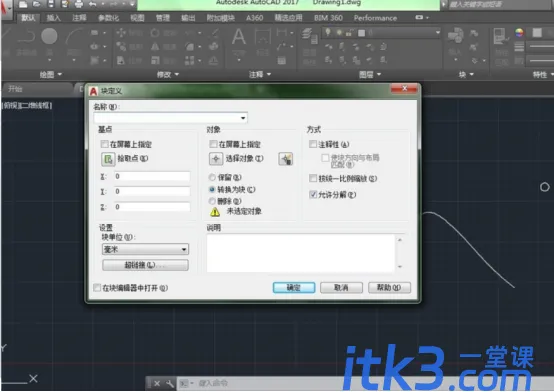
Task: Click the Hyperlink button
Action: click(145, 265)
